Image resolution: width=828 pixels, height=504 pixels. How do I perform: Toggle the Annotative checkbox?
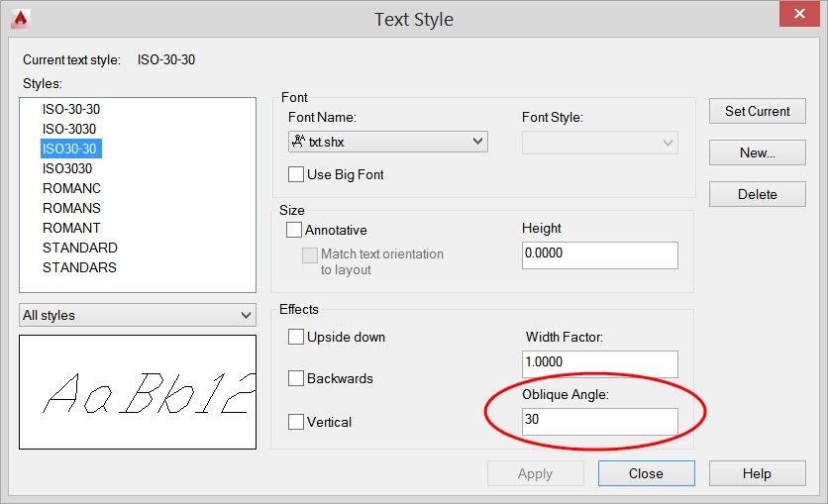tap(295, 230)
